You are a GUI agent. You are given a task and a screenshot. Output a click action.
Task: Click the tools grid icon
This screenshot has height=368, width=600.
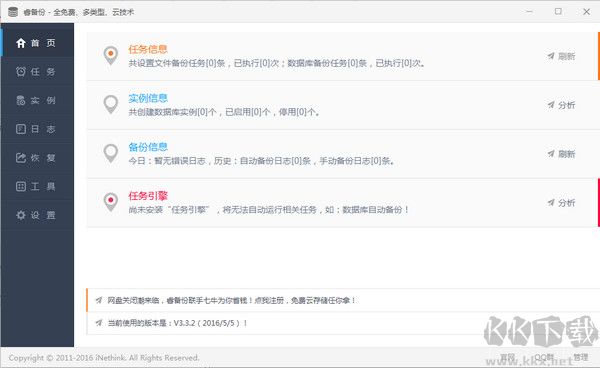pos(21,186)
